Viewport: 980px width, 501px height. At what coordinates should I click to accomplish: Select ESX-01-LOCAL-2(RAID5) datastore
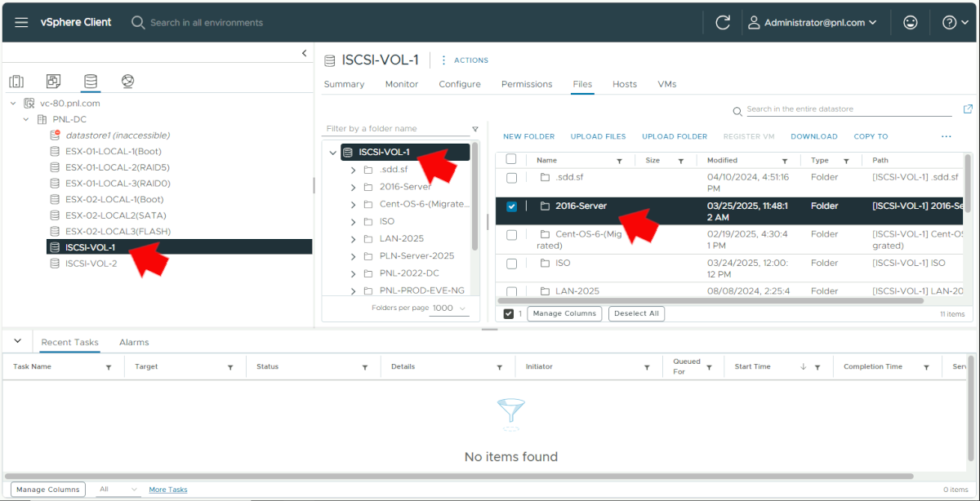tap(118, 167)
